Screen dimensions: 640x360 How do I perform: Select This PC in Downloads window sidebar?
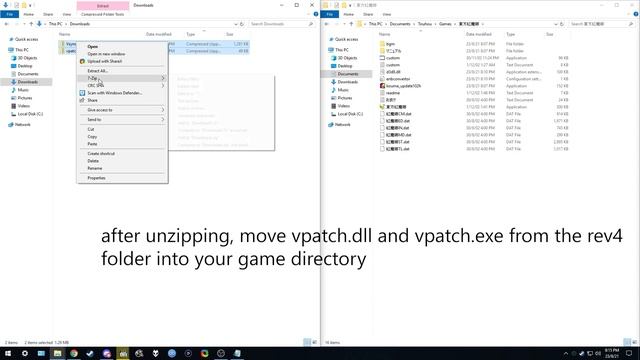tap(22, 50)
